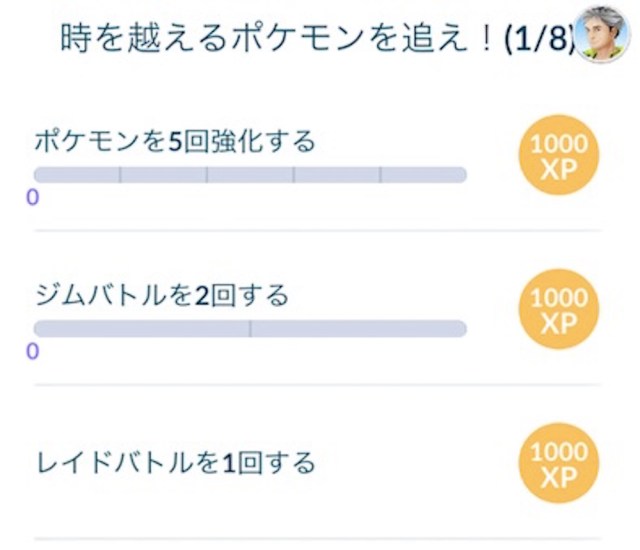
Task: Tap divider line below the power-up task
Action: (320, 231)
